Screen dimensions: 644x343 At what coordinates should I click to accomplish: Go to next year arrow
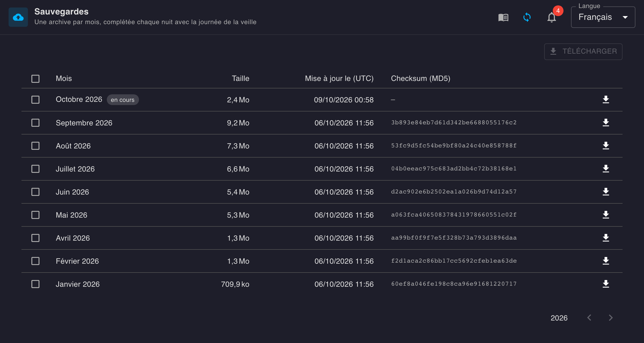611,318
